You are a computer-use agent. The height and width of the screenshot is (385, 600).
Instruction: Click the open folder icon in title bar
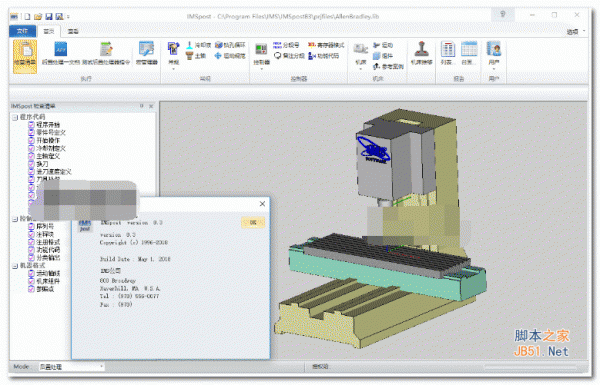pyautogui.click(x=38, y=16)
